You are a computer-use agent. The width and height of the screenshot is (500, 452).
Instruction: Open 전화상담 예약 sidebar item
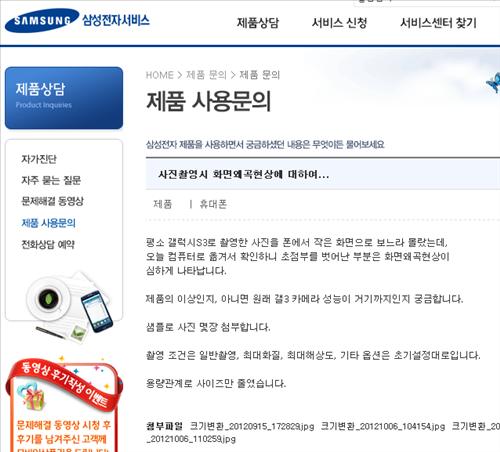coord(48,244)
